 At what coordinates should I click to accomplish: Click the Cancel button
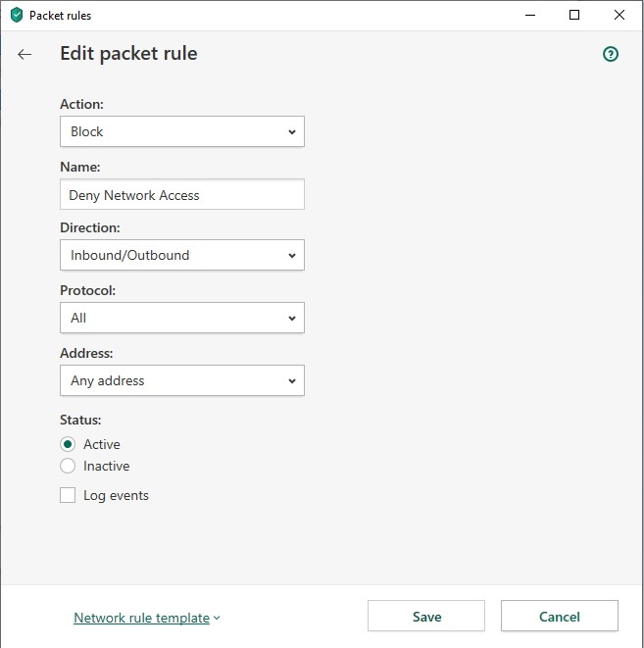560,617
